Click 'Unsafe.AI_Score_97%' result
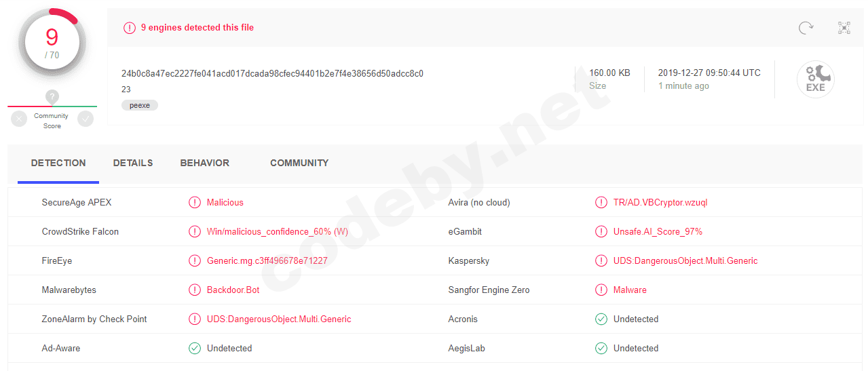 click(x=658, y=231)
